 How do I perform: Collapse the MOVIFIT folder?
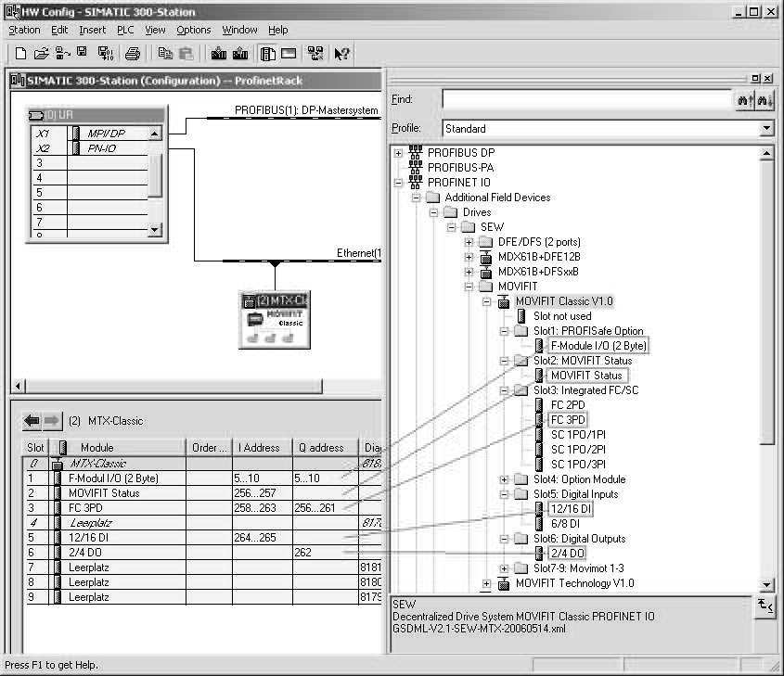click(469, 287)
